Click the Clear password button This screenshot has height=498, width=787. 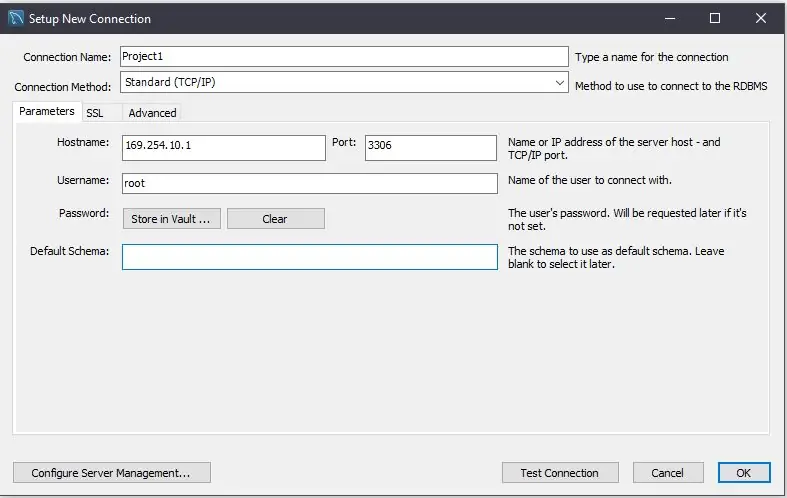click(x=276, y=219)
